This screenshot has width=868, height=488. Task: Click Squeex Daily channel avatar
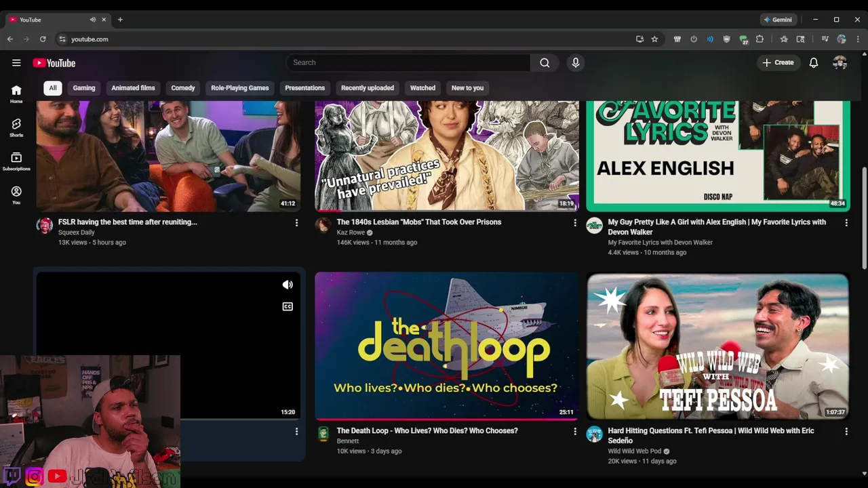[x=45, y=226]
